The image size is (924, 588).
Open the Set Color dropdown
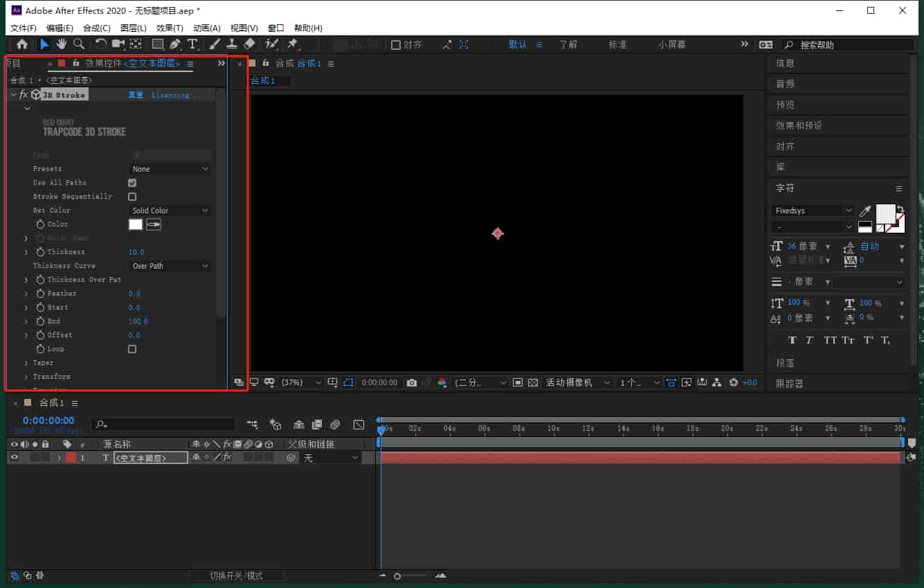pos(170,211)
